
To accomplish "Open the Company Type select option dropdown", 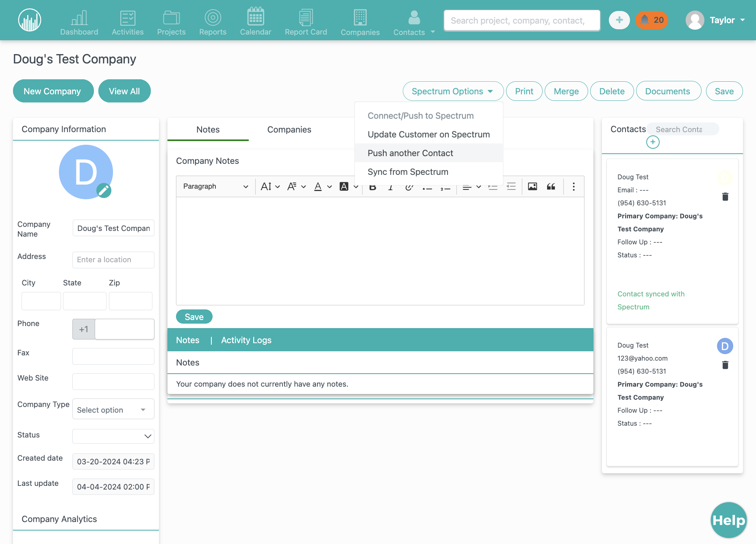I will (x=113, y=409).
